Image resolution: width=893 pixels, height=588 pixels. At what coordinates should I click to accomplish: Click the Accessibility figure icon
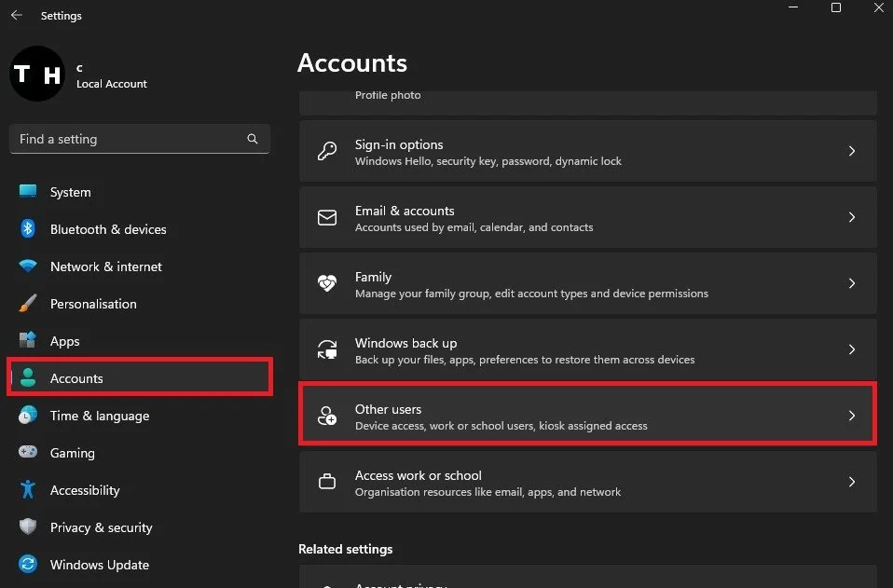[28, 490]
